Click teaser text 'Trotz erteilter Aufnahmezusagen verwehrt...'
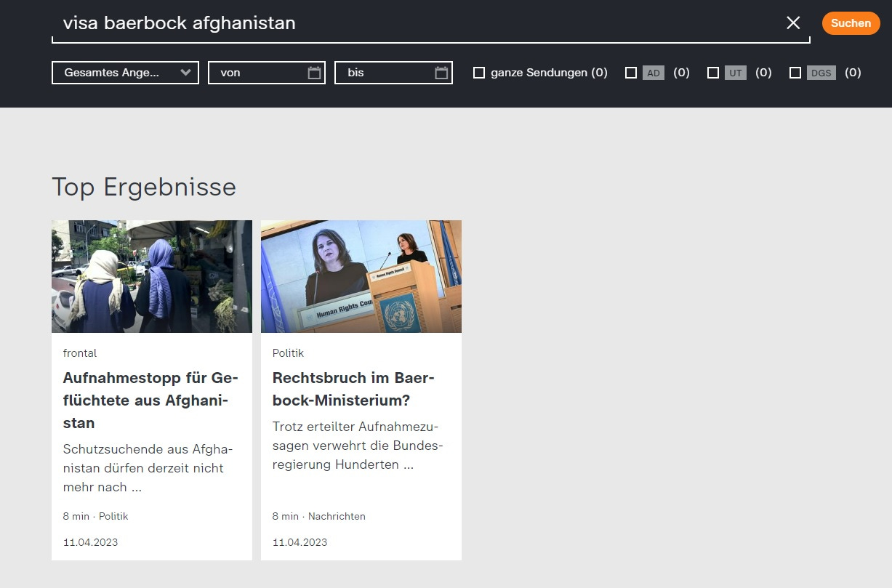This screenshot has height=588, width=892. (x=358, y=446)
